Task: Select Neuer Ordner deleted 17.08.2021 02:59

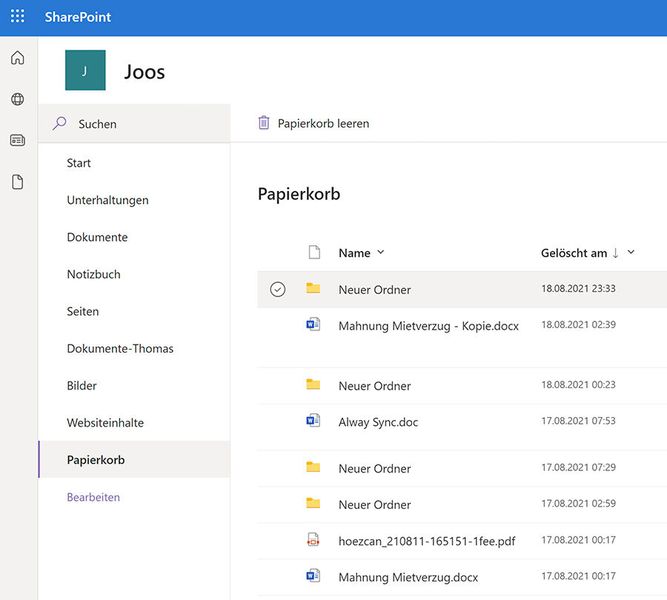Action: click(375, 505)
